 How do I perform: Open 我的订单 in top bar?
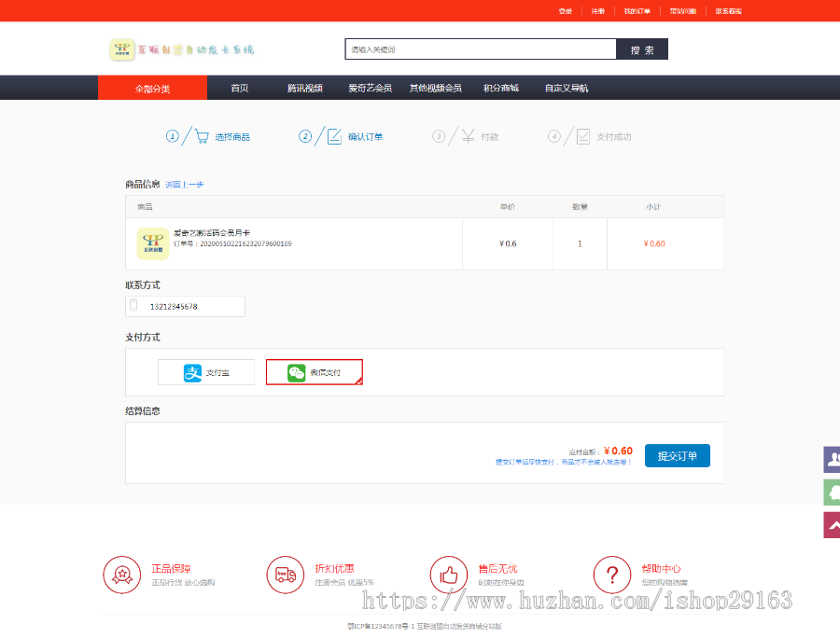tap(637, 11)
